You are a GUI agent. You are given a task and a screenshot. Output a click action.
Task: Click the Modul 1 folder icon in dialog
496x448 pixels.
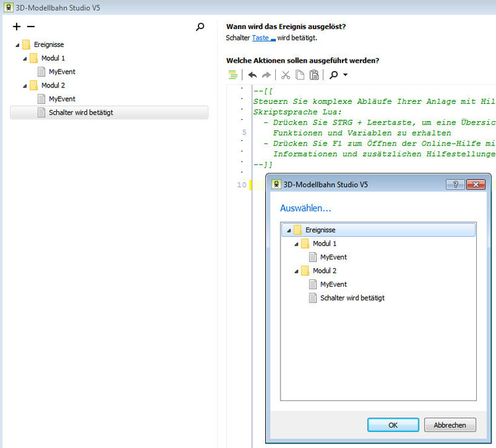(x=305, y=244)
